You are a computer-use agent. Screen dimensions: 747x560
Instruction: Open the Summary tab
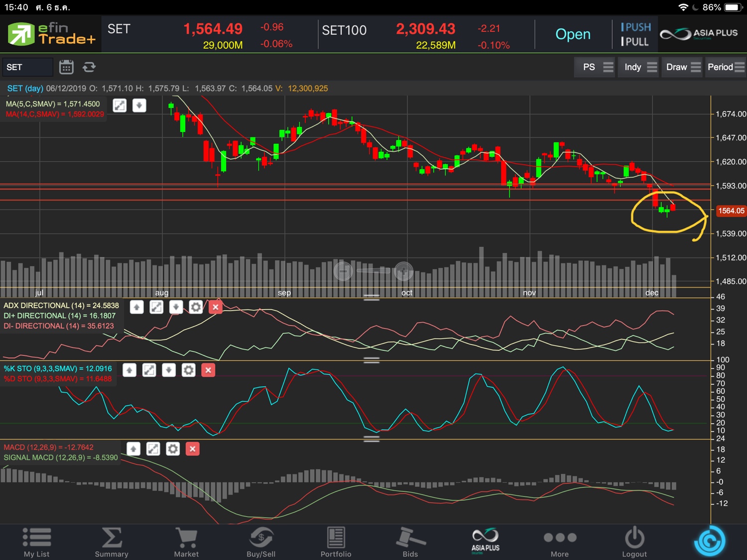click(112, 542)
